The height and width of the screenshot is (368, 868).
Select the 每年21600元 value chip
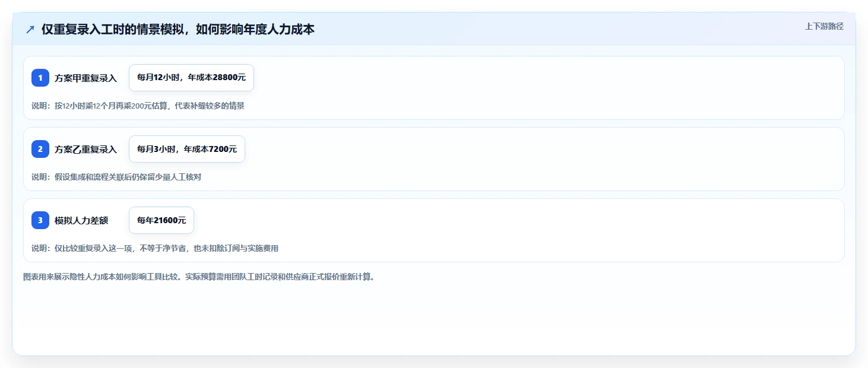(x=161, y=220)
